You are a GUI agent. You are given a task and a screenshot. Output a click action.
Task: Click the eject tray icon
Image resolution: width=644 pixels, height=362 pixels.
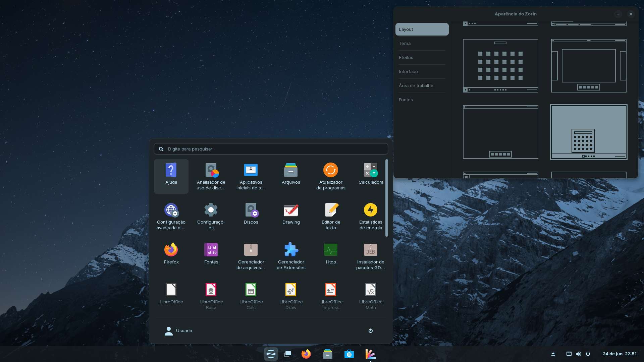553,354
